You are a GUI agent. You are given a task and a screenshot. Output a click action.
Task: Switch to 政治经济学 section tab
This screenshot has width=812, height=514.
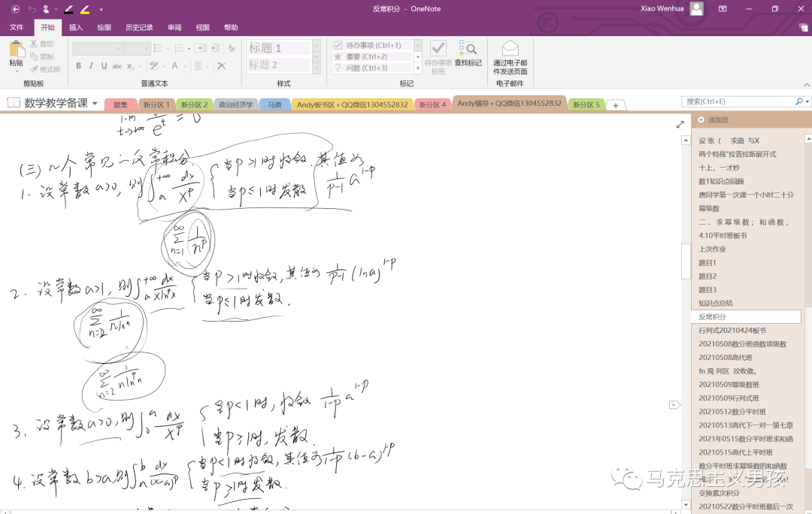235,105
